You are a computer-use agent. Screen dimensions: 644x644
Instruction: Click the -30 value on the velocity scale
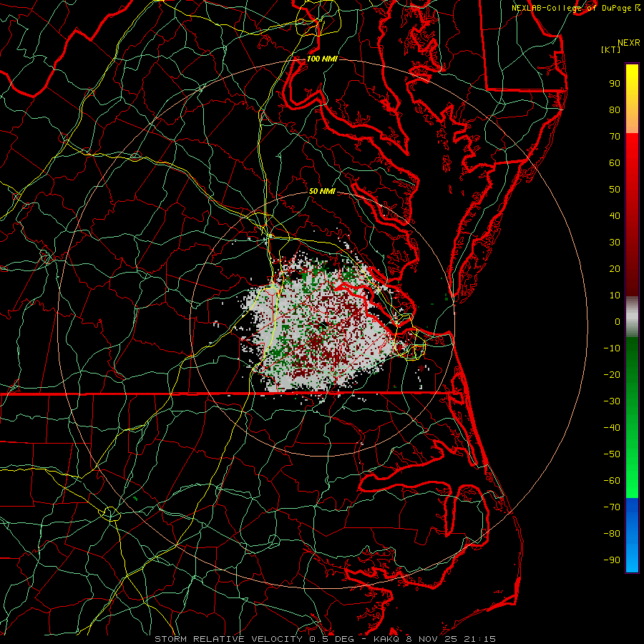(x=612, y=401)
